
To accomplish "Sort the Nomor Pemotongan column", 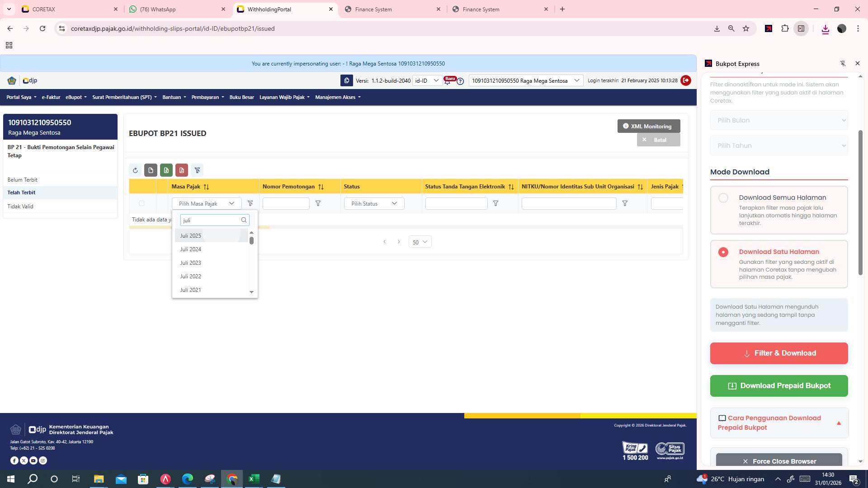I will [x=321, y=186].
